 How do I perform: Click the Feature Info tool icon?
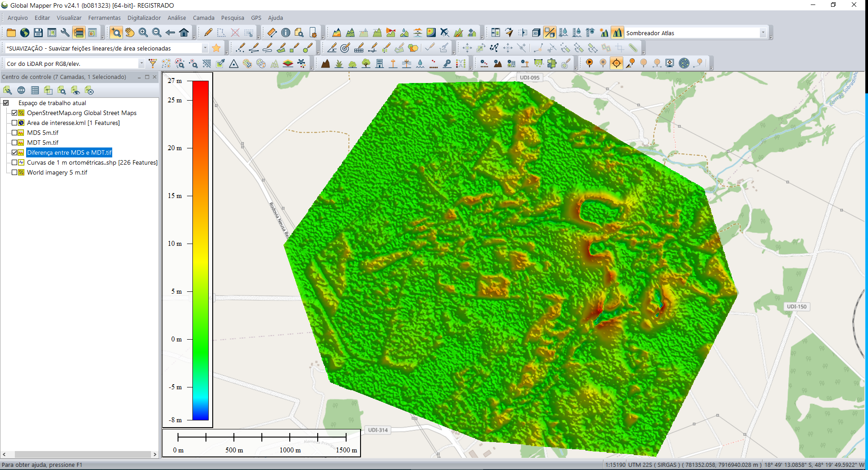tap(286, 33)
